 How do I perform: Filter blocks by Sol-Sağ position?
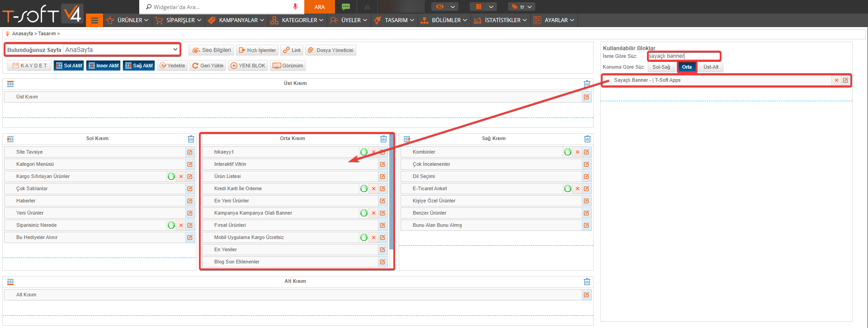pyautogui.click(x=661, y=67)
